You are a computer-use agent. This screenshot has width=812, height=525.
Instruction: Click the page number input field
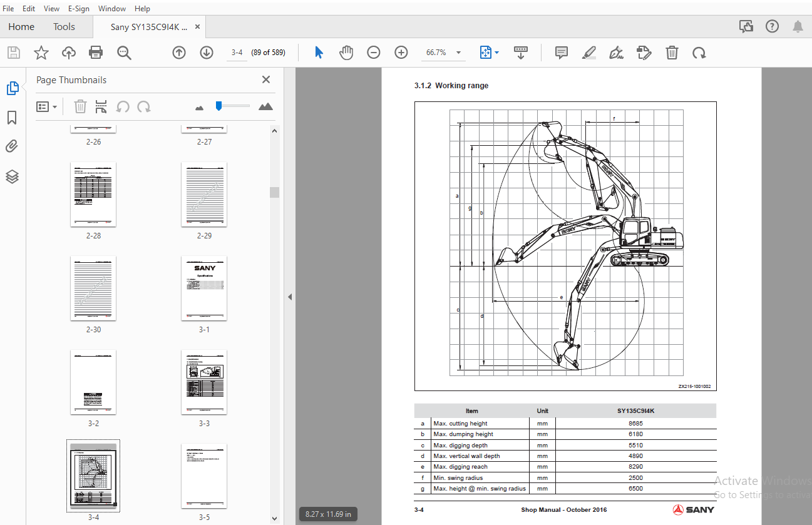pyautogui.click(x=237, y=53)
